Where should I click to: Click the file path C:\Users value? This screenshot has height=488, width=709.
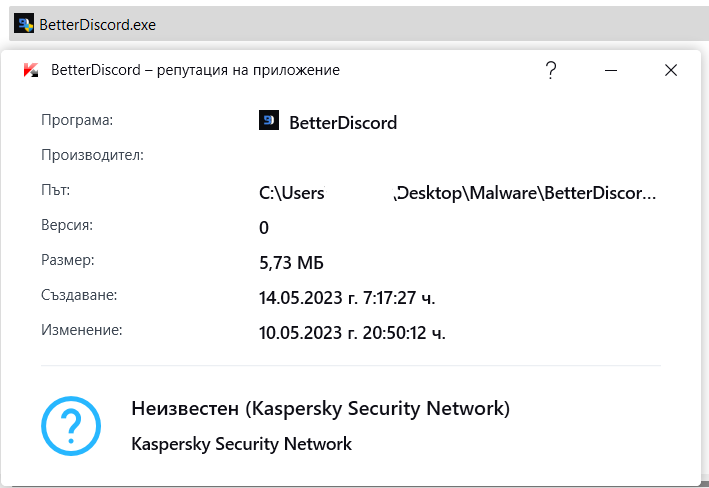pyautogui.click(x=458, y=193)
